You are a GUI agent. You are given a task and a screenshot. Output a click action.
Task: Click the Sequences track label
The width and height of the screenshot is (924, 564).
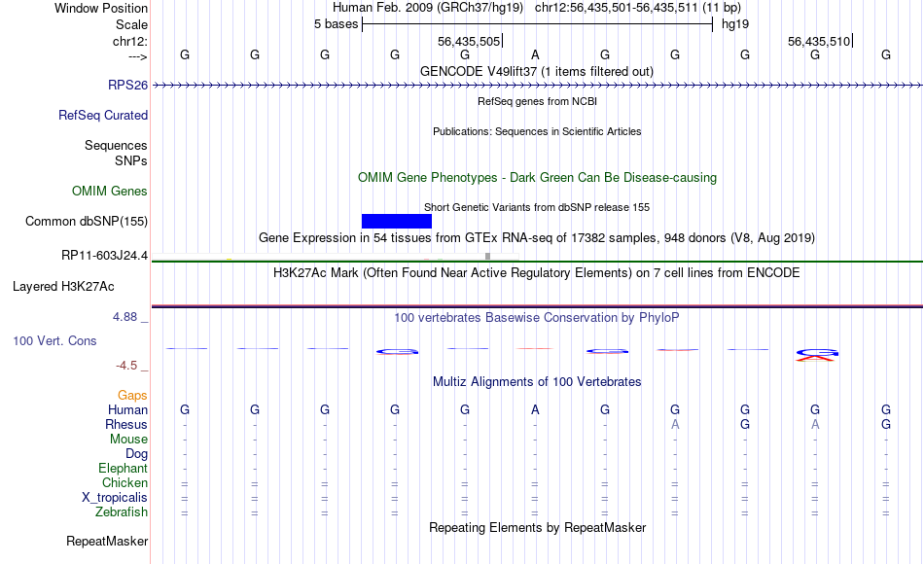116,145
